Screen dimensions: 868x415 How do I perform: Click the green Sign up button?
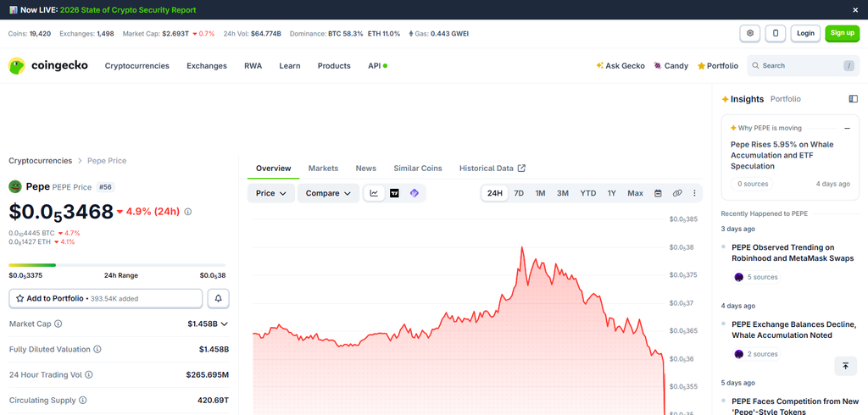pyautogui.click(x=842, y=33)
